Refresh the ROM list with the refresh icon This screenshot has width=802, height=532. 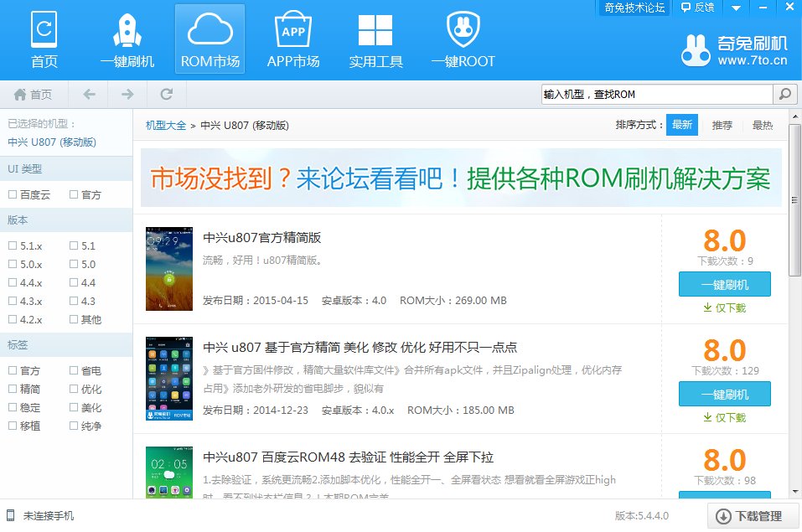click(166, 94)
